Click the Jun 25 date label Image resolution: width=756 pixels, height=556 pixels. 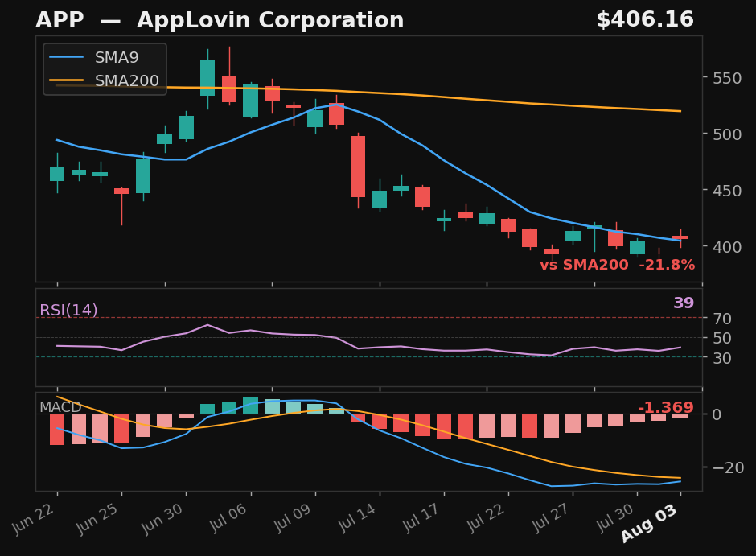coord(98,518)
